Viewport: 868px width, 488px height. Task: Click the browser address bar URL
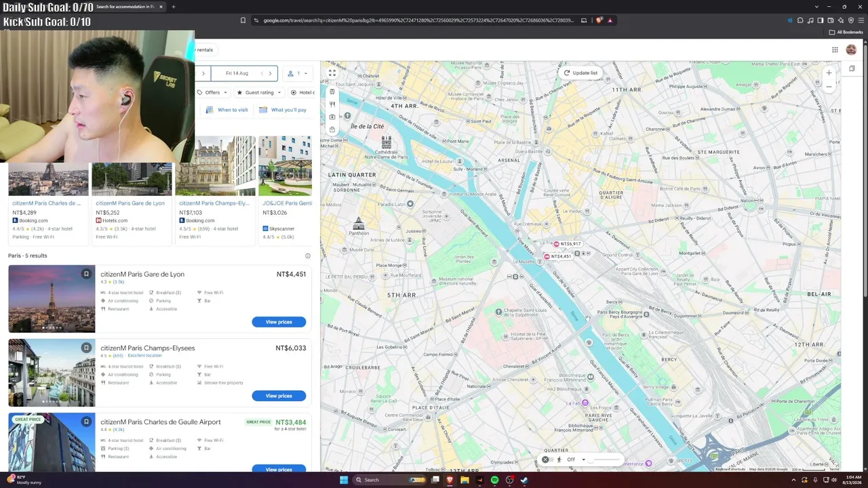pos(417,20)
